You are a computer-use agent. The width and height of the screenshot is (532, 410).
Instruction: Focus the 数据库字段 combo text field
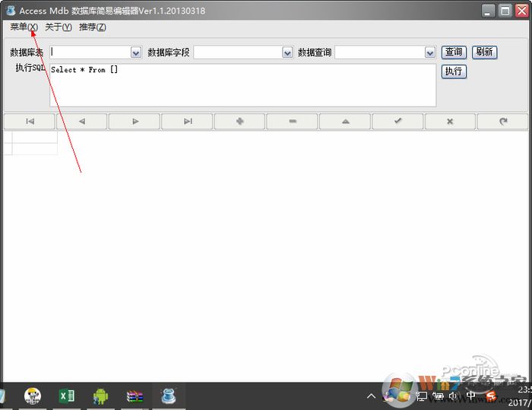pyautogui.click(x=238, y=52)
